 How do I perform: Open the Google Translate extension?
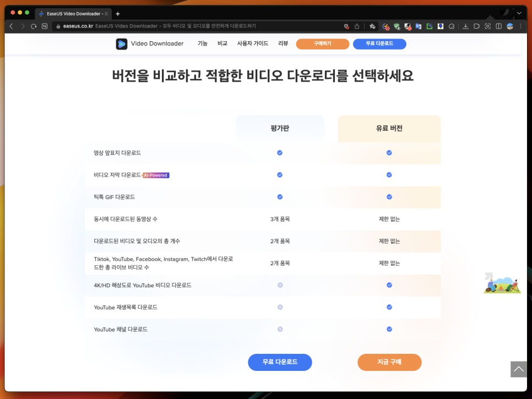coord(419,26)
